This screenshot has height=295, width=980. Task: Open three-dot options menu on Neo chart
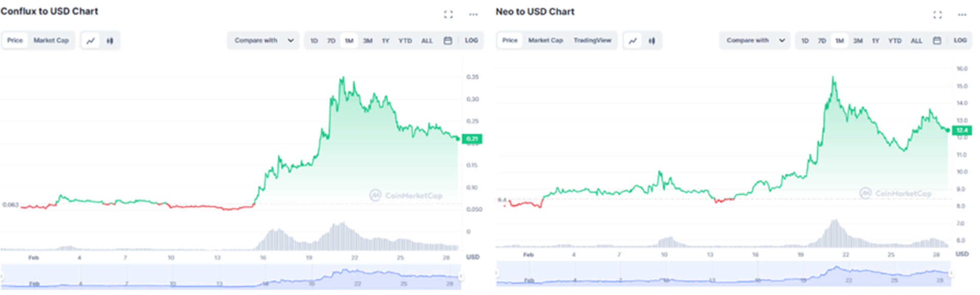[962, 14]
